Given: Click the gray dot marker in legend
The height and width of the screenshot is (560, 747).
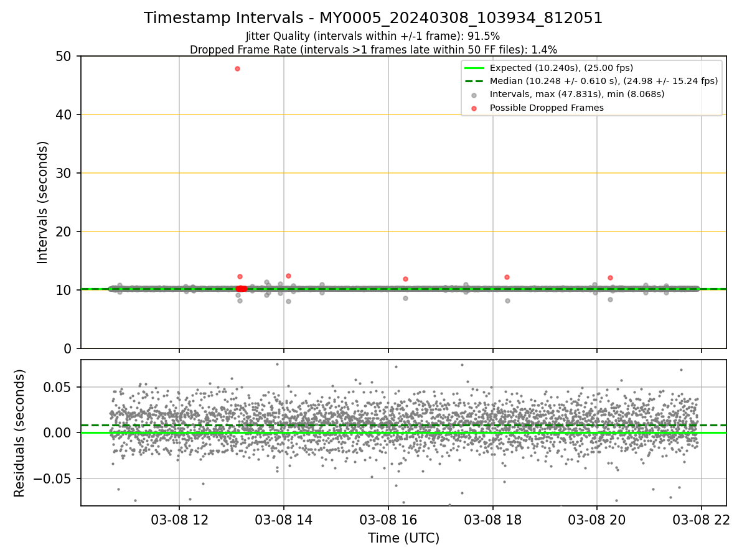Looking at the screenshot, I should (x=474, y=95).
